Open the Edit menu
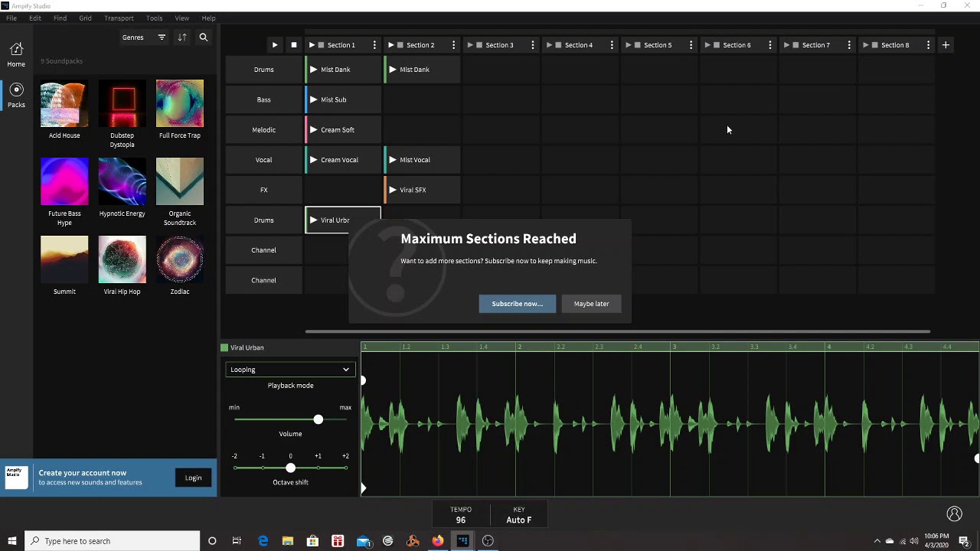980x551 pixels. (35, 18)
